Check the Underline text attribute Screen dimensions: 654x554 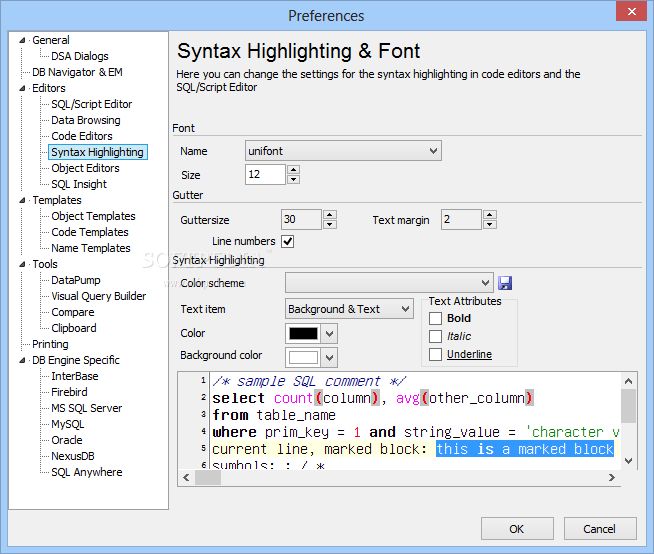(x=435, y=354)
